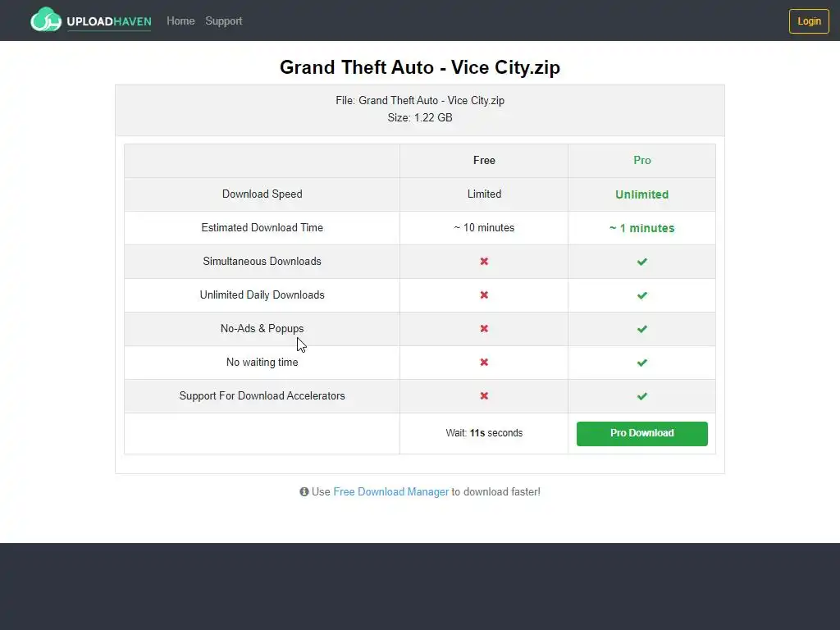The height and width of the screenshot is (630, 840).
Task: Click green check for Download Accelerators support
Action: coord(642,396)
